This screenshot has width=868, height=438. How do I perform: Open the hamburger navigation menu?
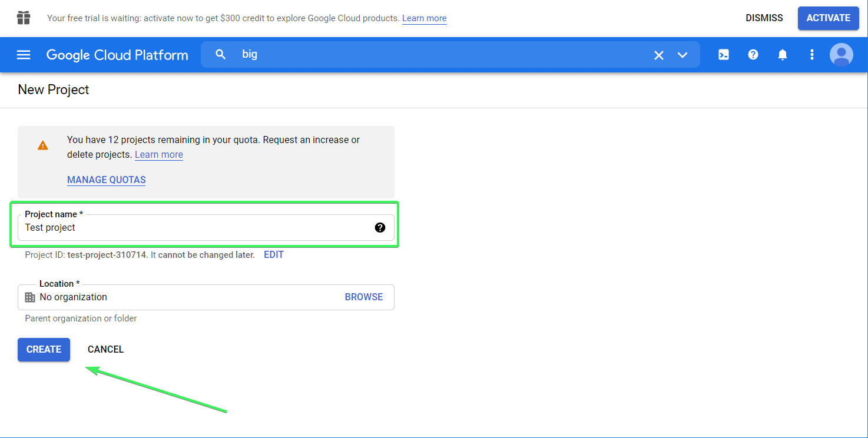(24, 55)
